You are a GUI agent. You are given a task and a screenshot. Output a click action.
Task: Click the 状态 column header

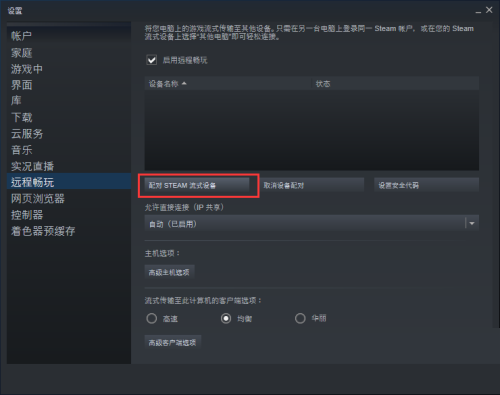point(395,84)
